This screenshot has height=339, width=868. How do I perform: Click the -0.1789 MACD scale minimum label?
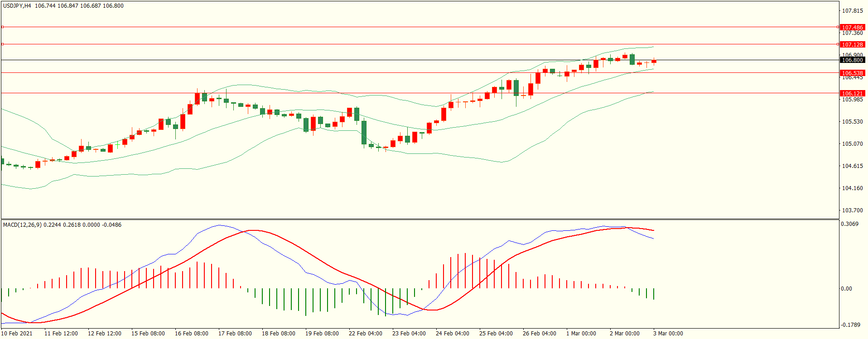[850, 325]
